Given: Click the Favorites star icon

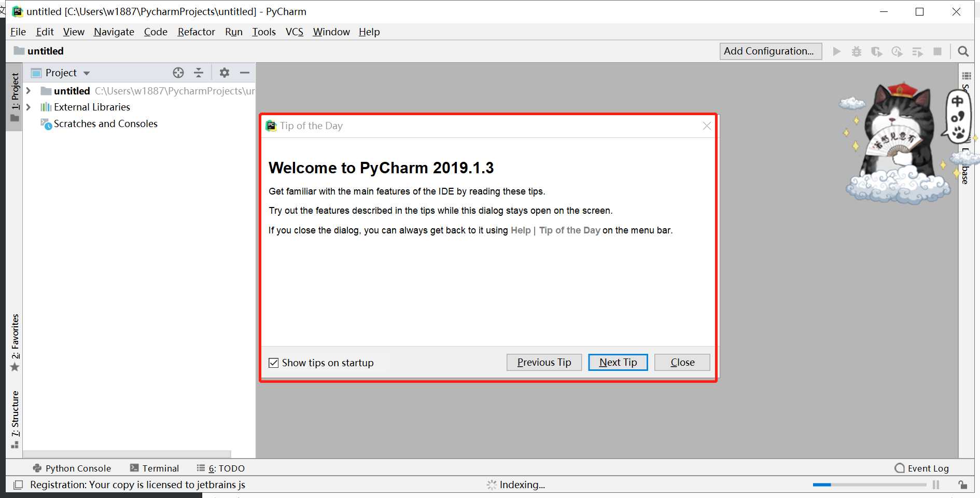Looking at the screenshot, I should pos(15,367).
